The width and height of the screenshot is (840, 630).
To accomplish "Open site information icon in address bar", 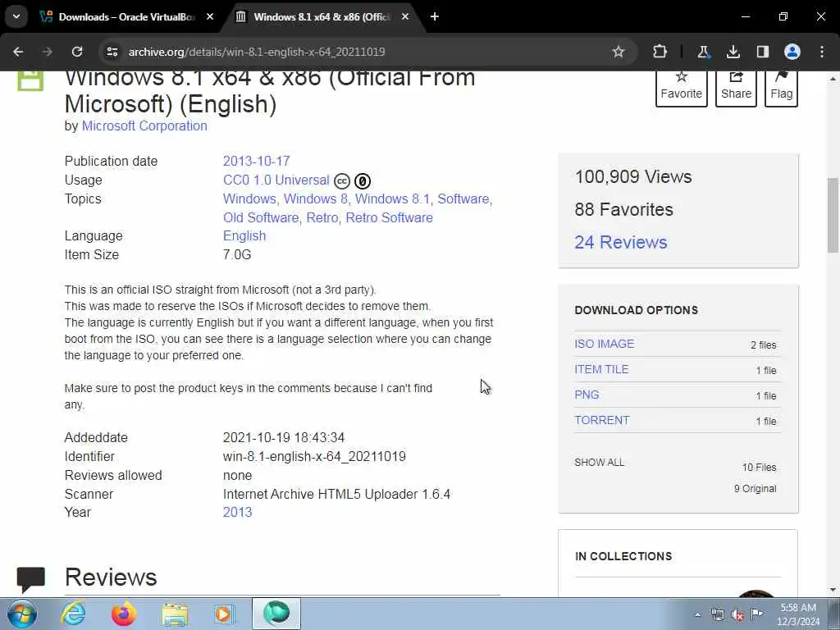I will point(112,52).
